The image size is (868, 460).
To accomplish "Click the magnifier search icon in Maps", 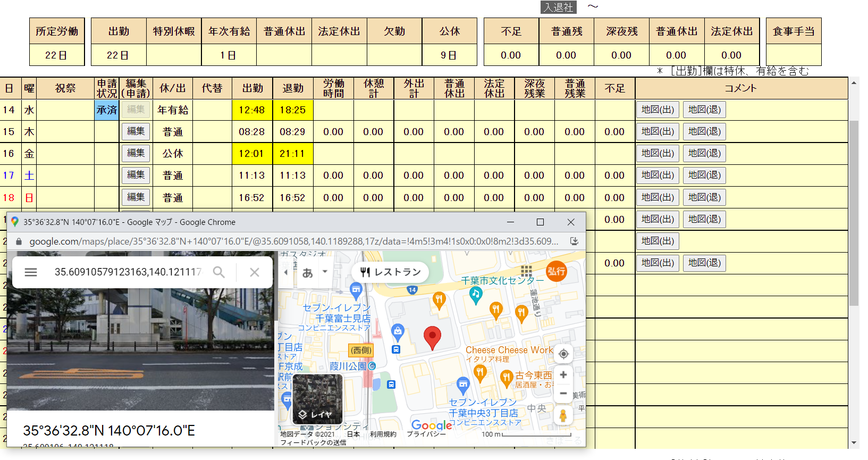I will click(x=218, y=272).
